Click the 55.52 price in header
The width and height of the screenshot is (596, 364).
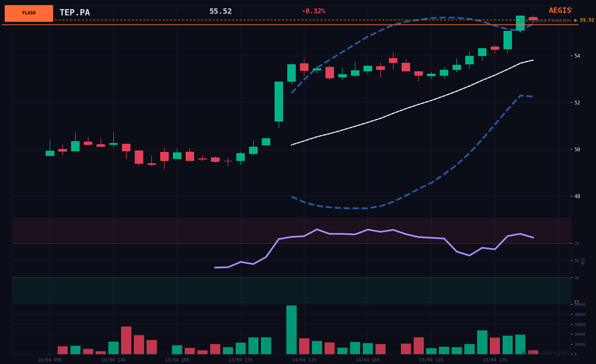pos(220,11)
